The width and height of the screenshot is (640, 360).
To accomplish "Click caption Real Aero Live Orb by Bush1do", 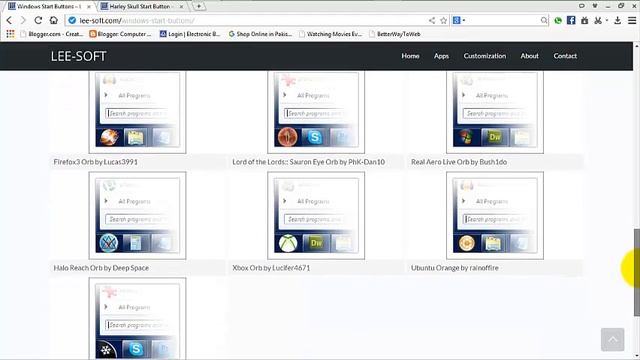I will tap(459, 162).
